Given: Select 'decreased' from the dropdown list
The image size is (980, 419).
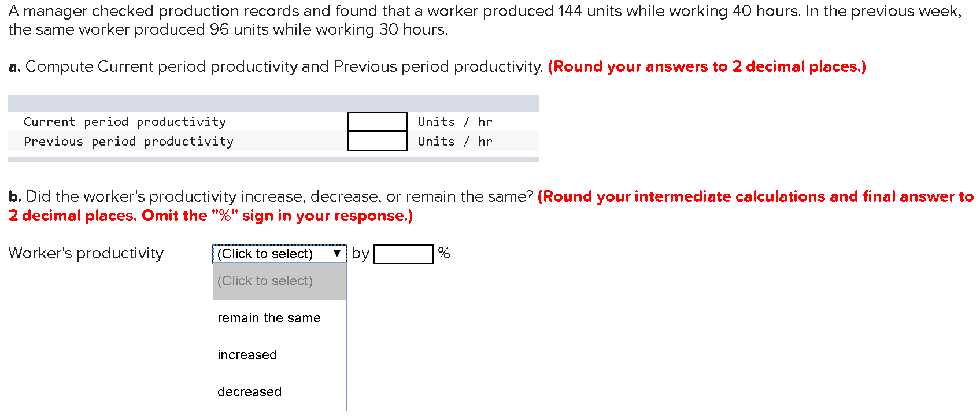Looking at the screenshot, I should 249,392.
